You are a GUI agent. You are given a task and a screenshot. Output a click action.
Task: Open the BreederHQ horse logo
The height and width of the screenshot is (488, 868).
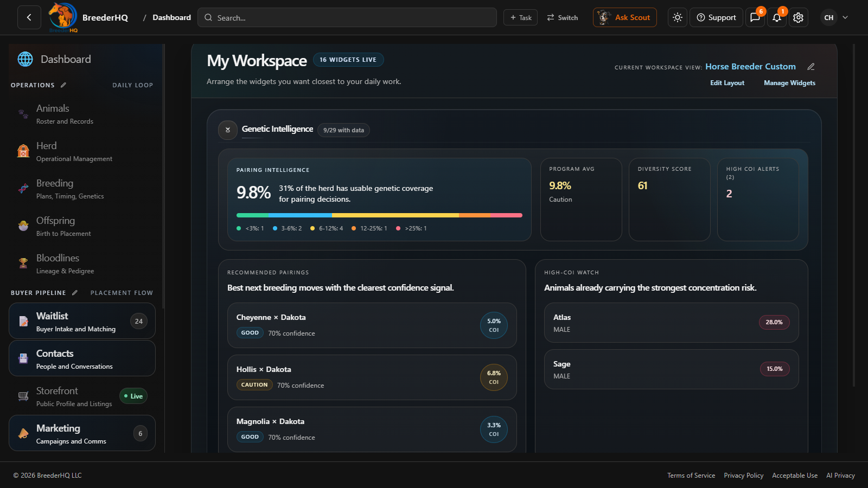click(63, 16)
